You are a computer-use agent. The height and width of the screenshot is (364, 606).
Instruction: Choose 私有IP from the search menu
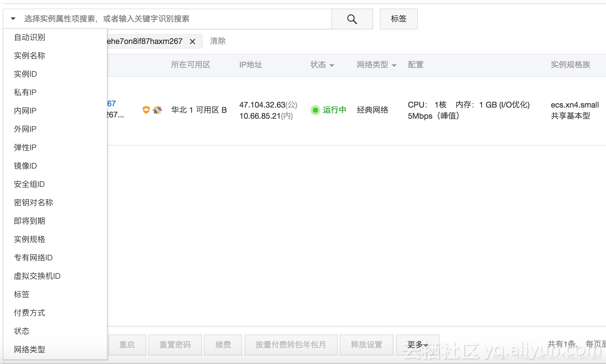pyautogui.click(x=55, y=92)
